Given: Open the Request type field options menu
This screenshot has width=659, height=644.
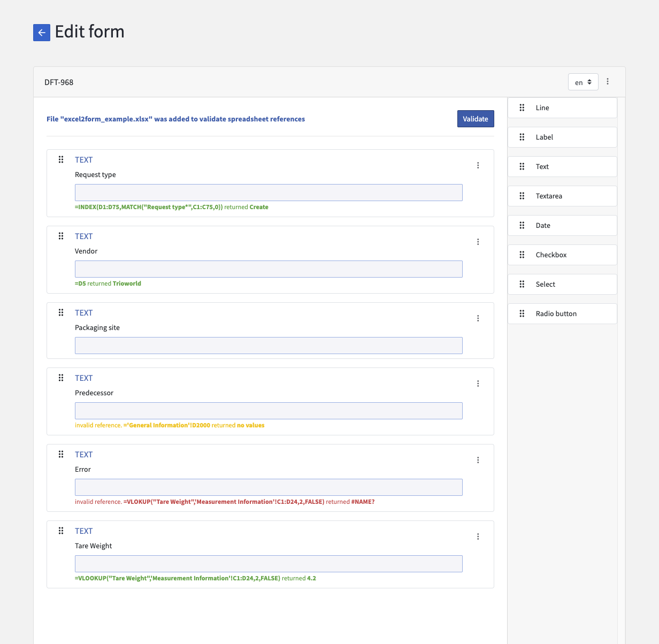Looking at the screenshot, I should point(478,165).
